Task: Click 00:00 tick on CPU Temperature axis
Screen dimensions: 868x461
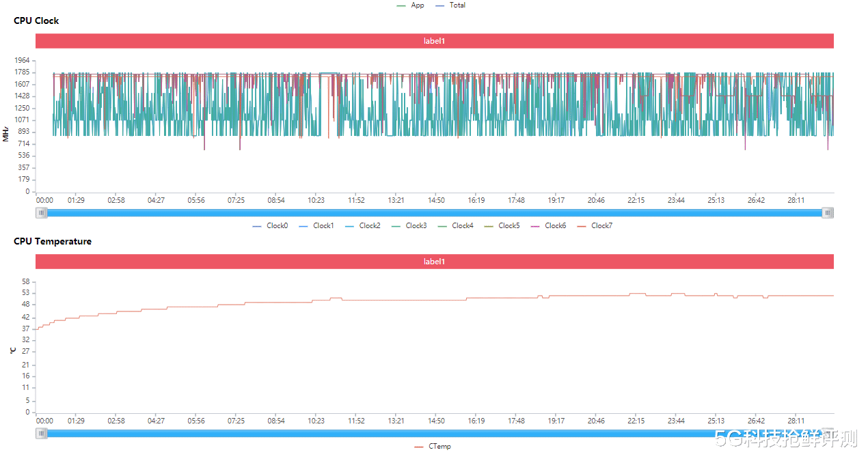Action: tap(44, 421)
